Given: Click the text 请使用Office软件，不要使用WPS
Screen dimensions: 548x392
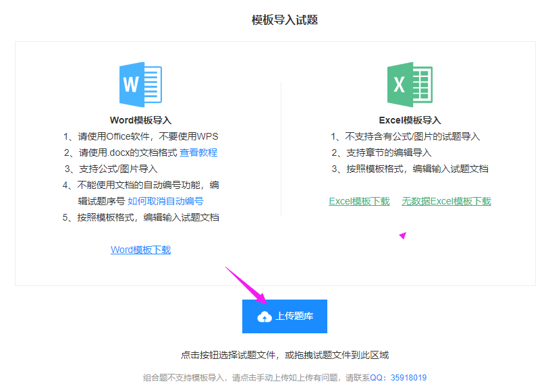Looking at the screenshot, I should [148, 136].
